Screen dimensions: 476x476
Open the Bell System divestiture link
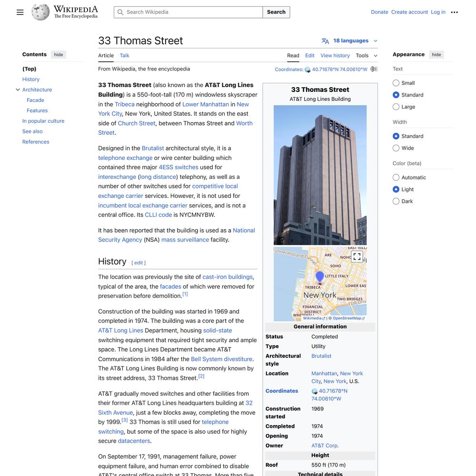point(222,359)
